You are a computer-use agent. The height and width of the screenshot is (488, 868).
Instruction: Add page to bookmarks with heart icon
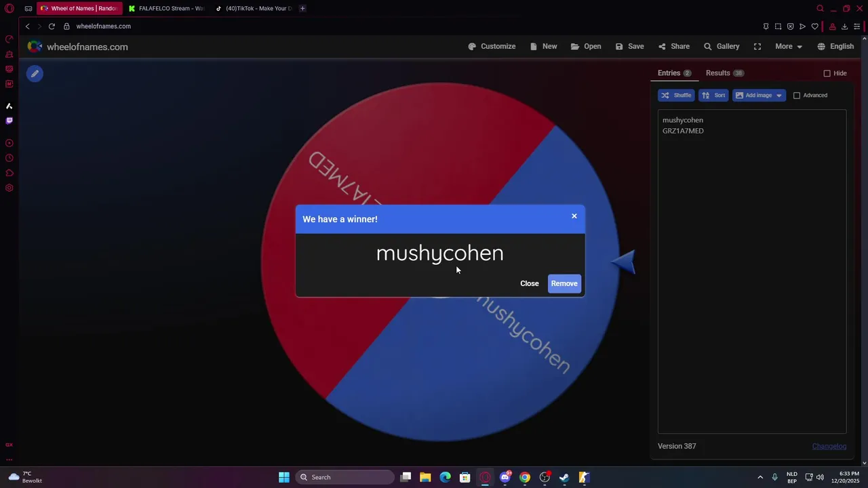(x=815, y=26)
